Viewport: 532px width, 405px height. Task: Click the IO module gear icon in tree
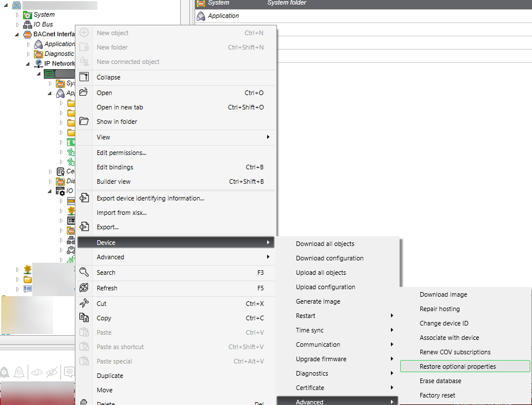pyautogui.click(x=60, y=191)
